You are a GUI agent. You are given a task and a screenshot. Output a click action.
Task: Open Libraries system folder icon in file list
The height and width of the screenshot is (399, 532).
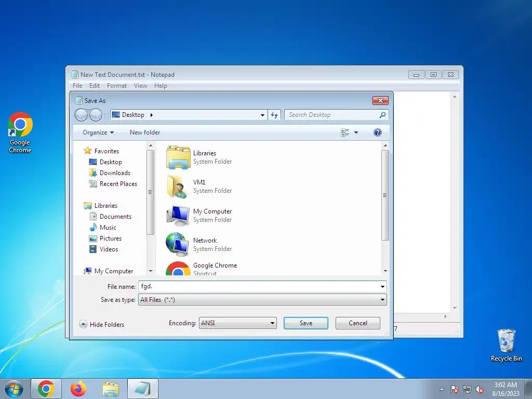click(x=178, y=157)
